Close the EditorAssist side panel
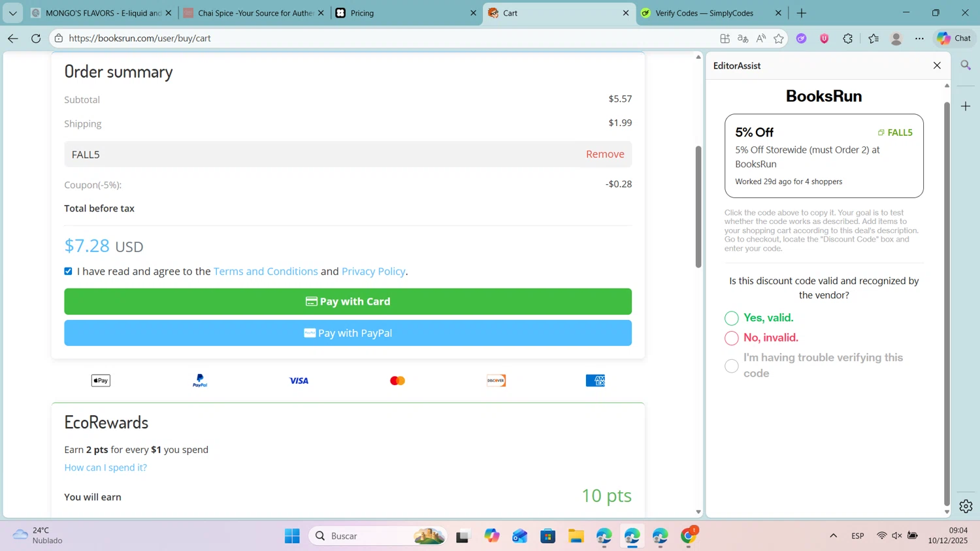This screenshot has height=551, width=980. pos(937,65)
